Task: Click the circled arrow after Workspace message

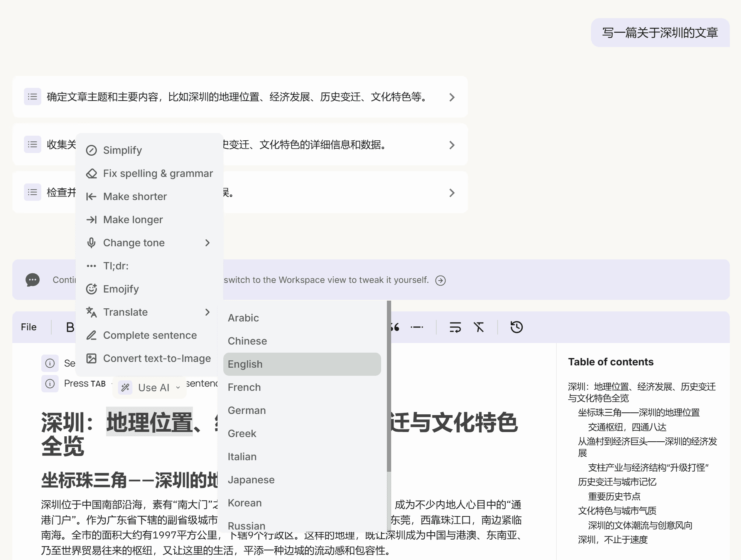Action: [441, 281]
